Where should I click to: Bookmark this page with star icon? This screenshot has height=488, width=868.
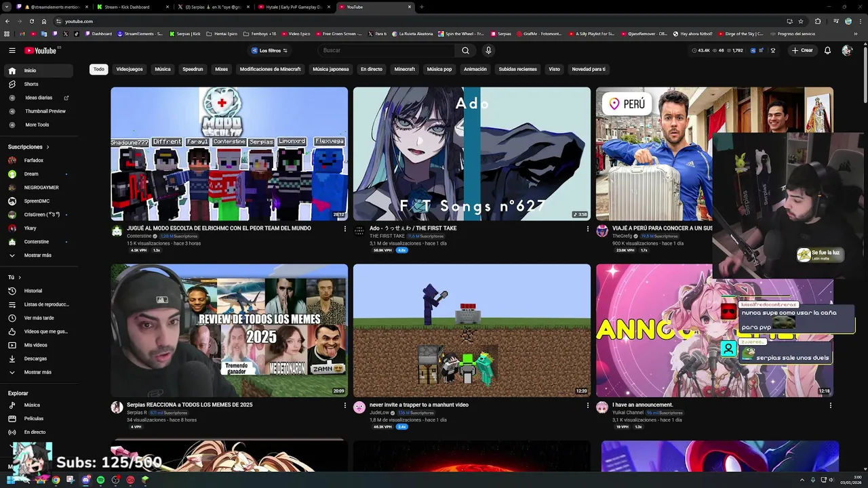pos(801,21)
